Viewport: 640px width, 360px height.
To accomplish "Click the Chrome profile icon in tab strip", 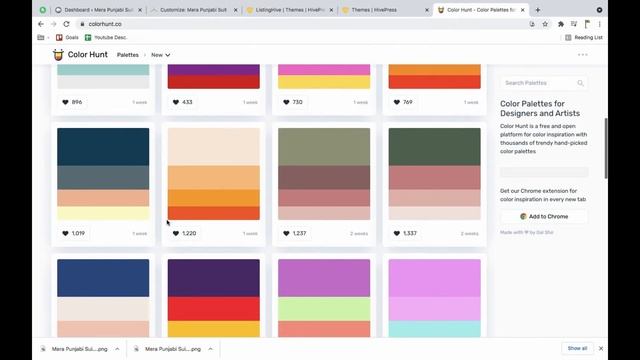I will click(599, 10).
